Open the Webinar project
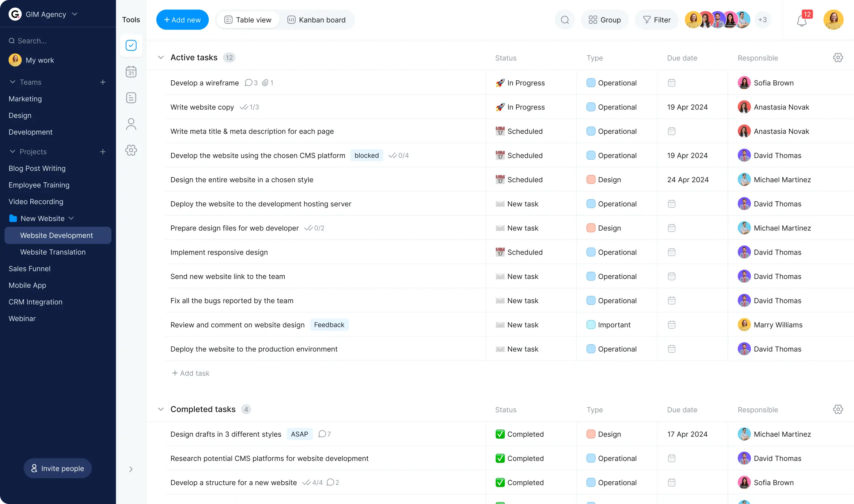Image resolution: width=854 pixels, height=504 pixels. pos(22,318)
